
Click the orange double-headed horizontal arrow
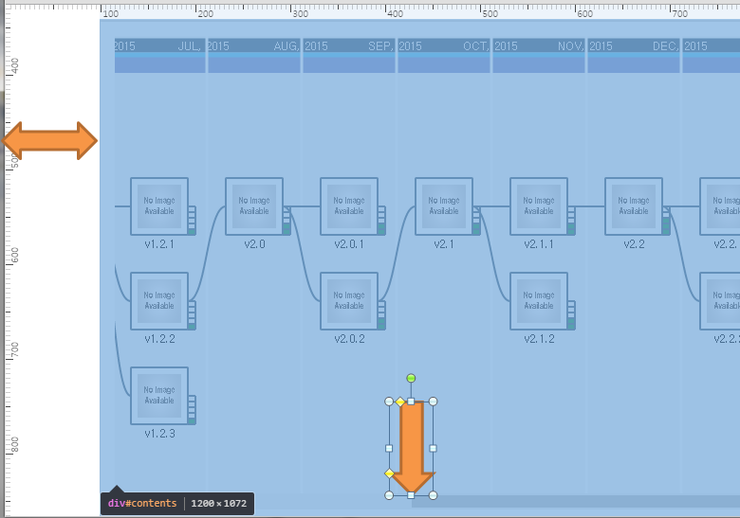tap(51, 141)
